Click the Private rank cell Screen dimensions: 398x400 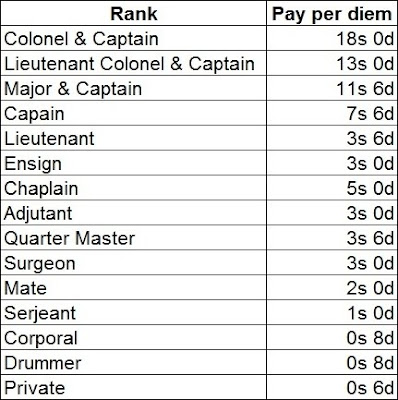(x=133, y=387)
